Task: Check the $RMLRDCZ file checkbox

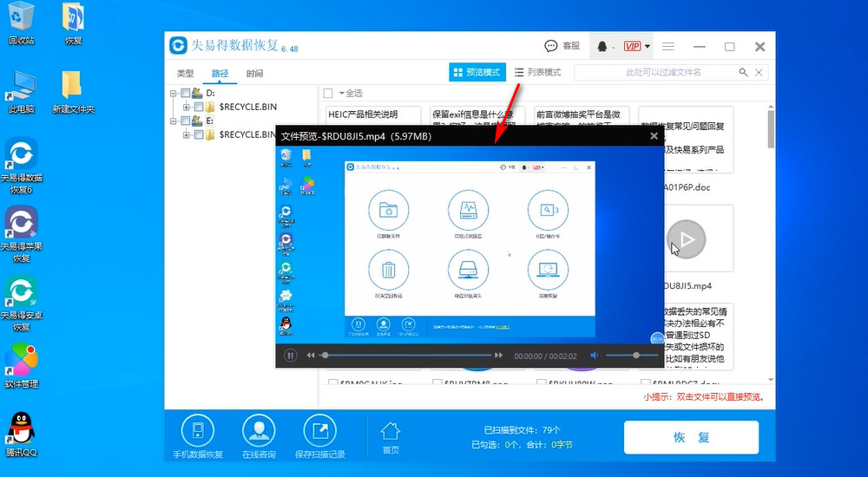Action: [x=645, y=382]
